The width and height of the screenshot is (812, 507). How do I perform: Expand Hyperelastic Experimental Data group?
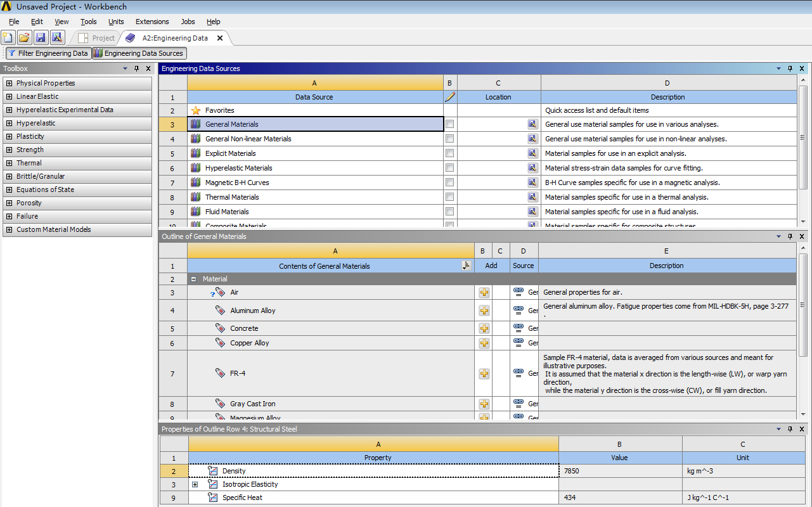pos(9,110)
